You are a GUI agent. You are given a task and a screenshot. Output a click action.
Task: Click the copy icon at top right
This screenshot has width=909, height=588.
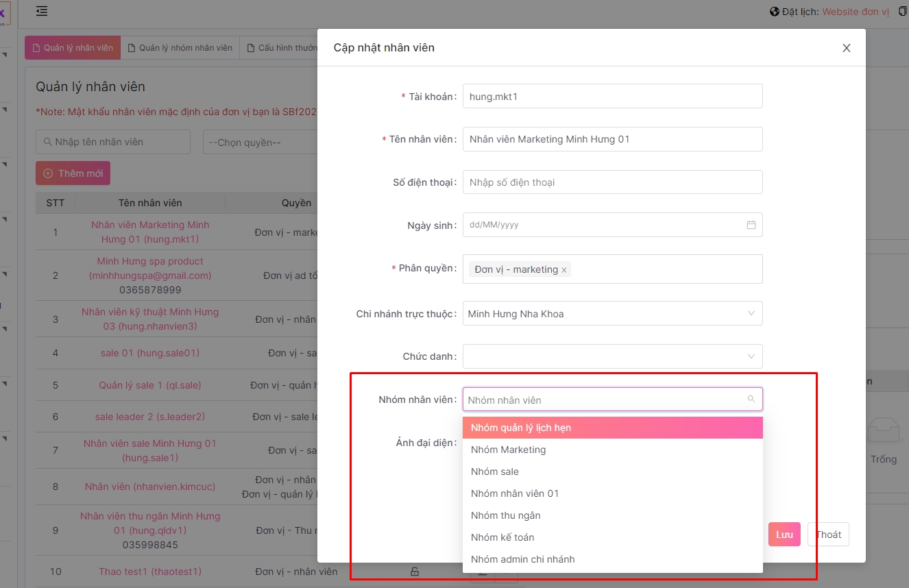(903, 12)
